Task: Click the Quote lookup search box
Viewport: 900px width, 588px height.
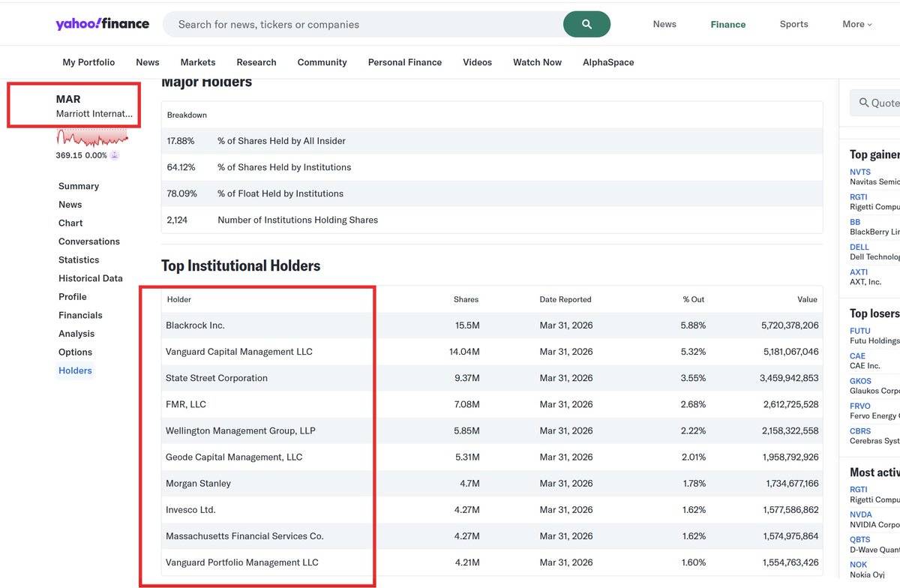Action: (x=874, y=103)
